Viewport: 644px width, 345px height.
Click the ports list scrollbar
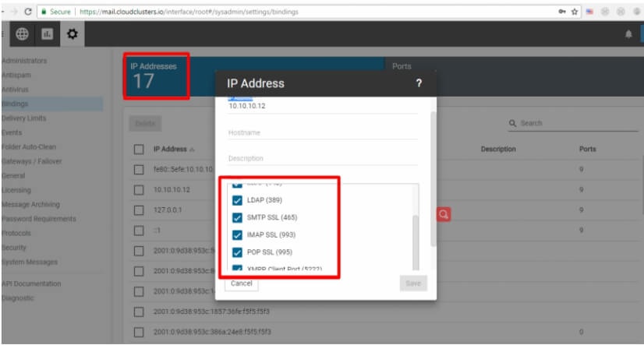(416, 242)
